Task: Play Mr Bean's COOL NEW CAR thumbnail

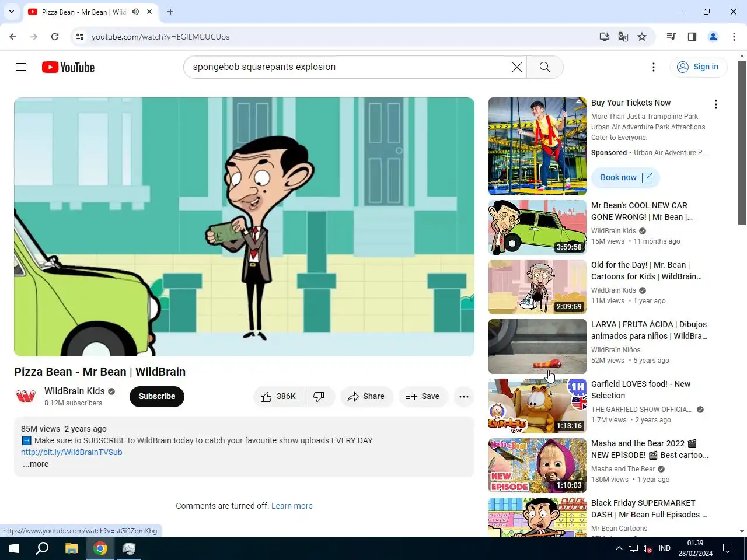Action: coord(537,228)
